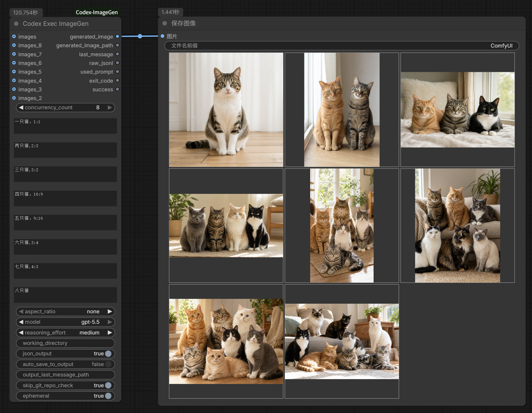Viewport: 532px width, 413px height.
Task: Click the last_message output socket
Action: (x=117, y=54)
